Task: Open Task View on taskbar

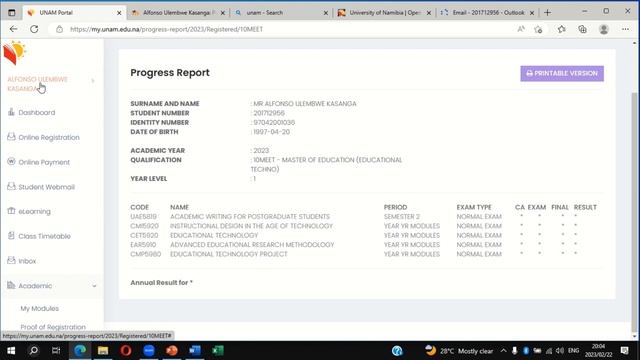Action: coord(56,351)
